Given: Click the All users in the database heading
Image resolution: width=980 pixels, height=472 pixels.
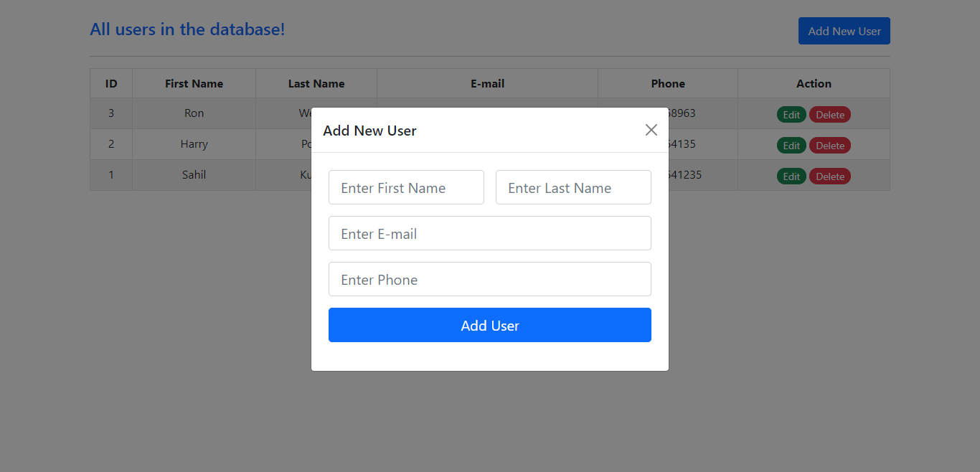Looking at the screenshot, I should coord(187,29).
